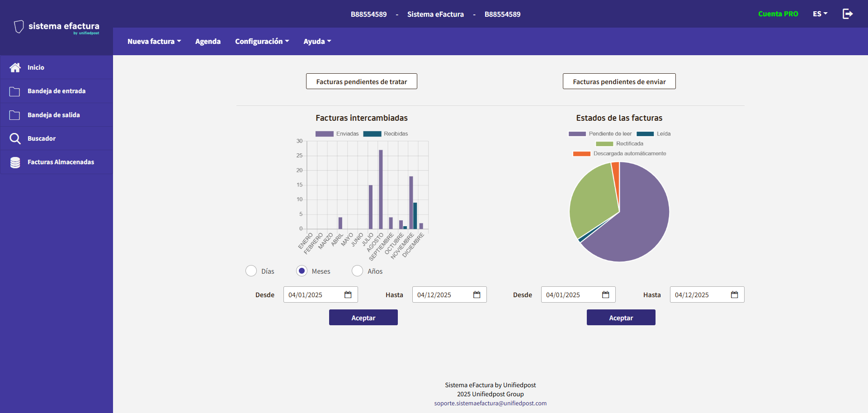Open calendar for Estados Hasta date
868x413 pixels.
734,295
